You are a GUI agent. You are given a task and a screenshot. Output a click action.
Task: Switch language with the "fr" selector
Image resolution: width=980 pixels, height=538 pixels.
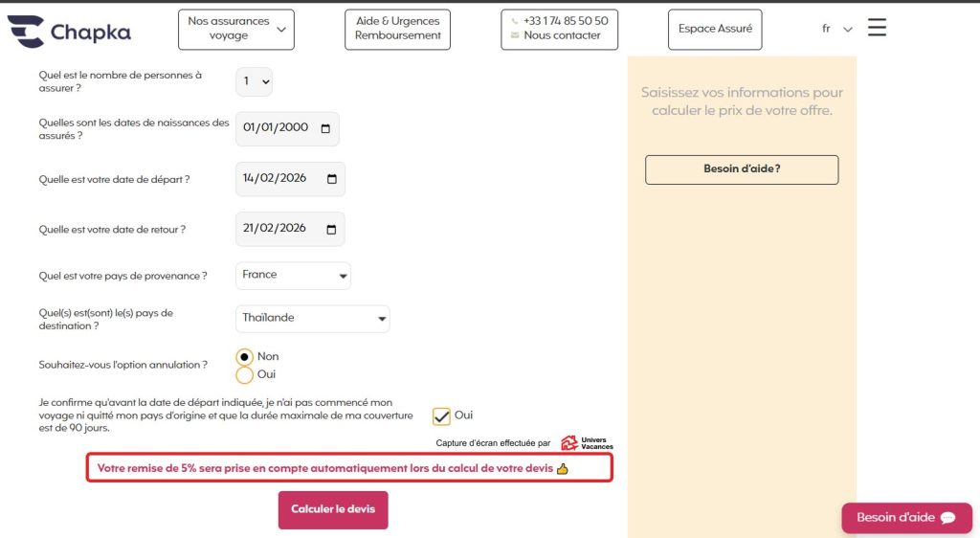[x=836, y=29]
